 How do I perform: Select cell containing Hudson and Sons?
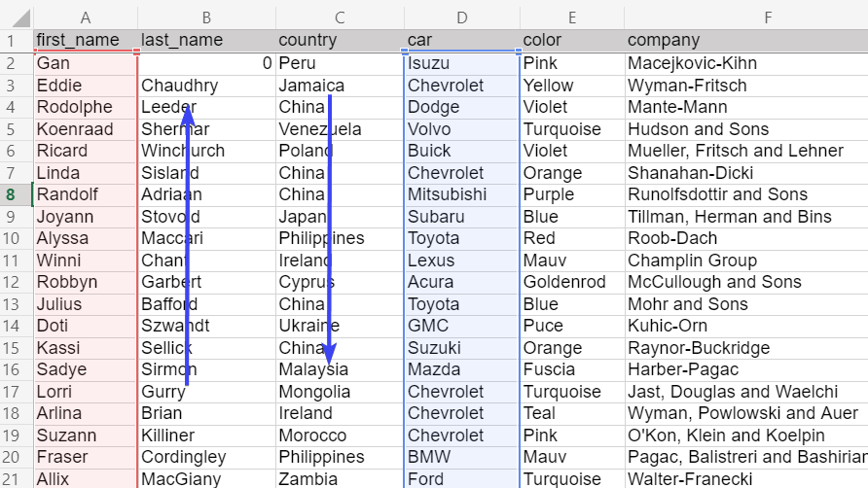pyautogui.click(x=745, y=129)
